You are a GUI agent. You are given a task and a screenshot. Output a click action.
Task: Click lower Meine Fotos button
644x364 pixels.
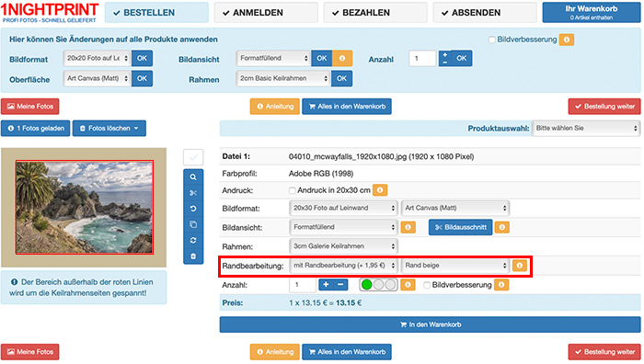tap(30, 352)
